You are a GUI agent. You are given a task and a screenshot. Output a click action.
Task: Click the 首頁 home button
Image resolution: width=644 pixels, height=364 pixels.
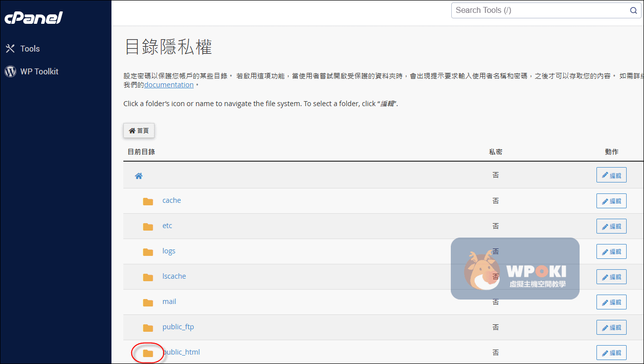139,130
